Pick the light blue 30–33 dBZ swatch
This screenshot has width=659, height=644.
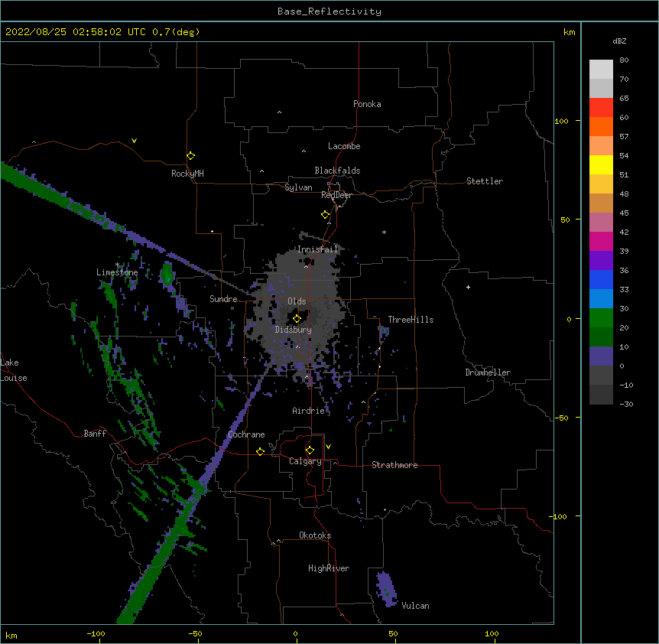pos(601,299)
